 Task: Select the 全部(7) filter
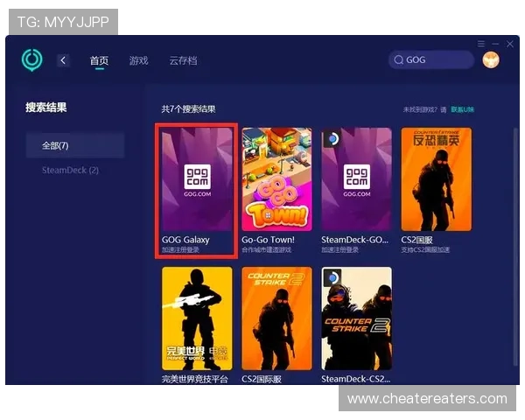coord(75,145)
